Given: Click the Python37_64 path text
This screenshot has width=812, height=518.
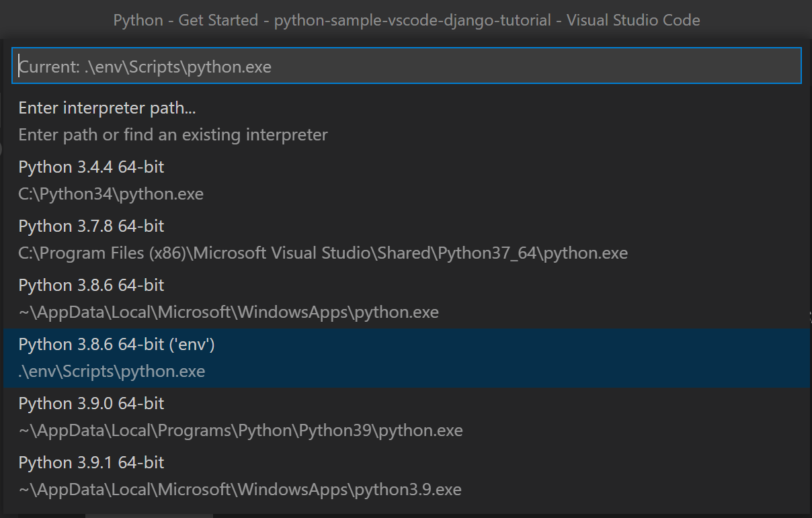Looking at the screenshot, I should pos(323,253).
